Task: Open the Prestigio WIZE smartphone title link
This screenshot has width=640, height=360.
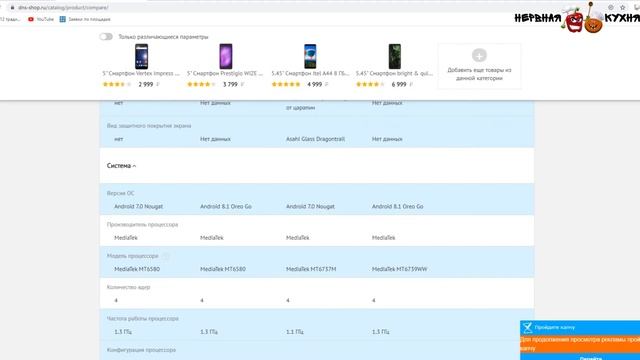Action: point(225,73)
